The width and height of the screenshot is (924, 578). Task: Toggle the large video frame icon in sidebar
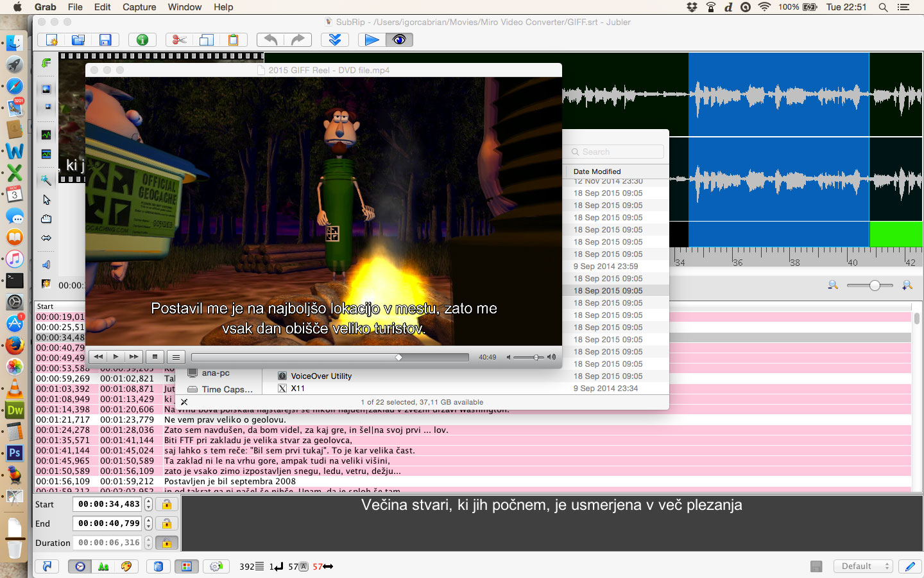pos(46,89)
